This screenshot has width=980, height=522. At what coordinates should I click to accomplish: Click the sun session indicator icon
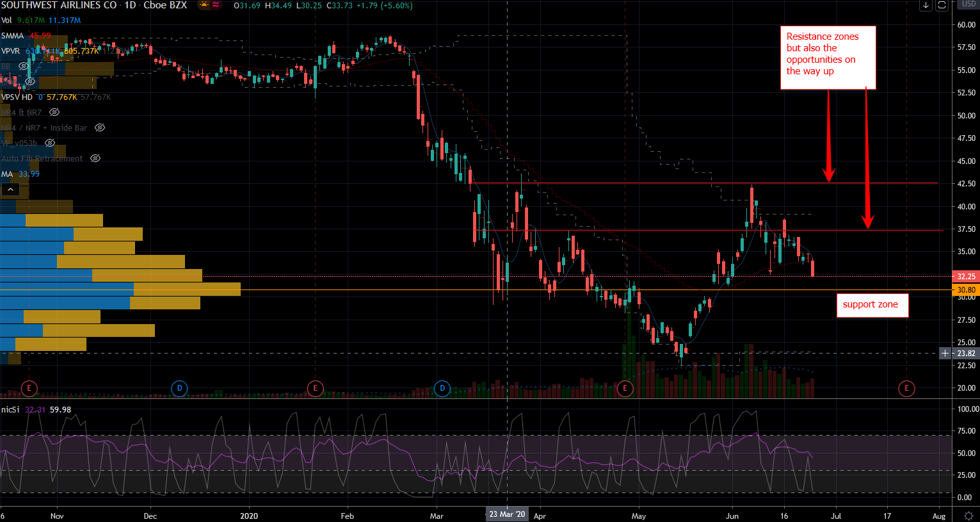(x=204, y=5)
